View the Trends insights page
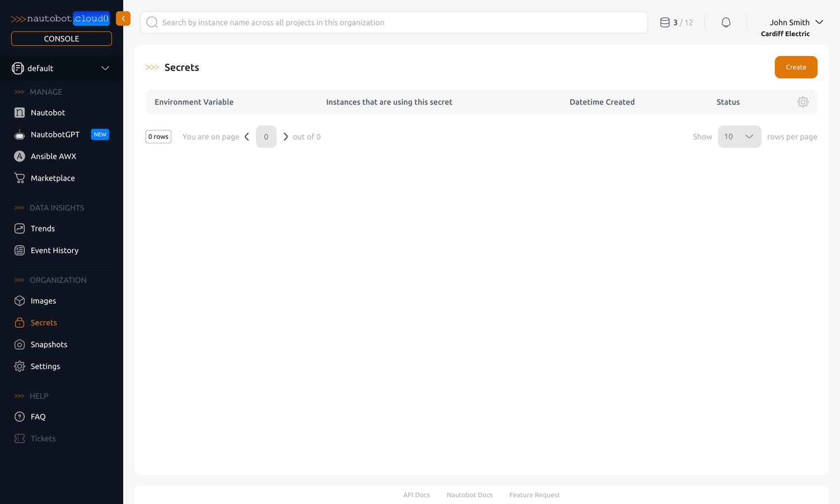Image resolution: width=840 pixels, height=504 pixels. point(43,228)
